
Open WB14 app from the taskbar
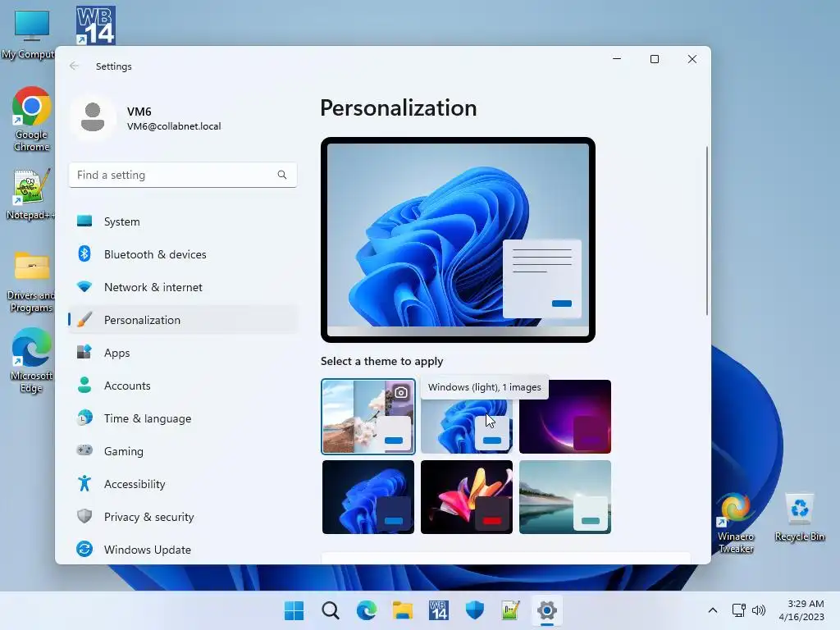[439, 610]
